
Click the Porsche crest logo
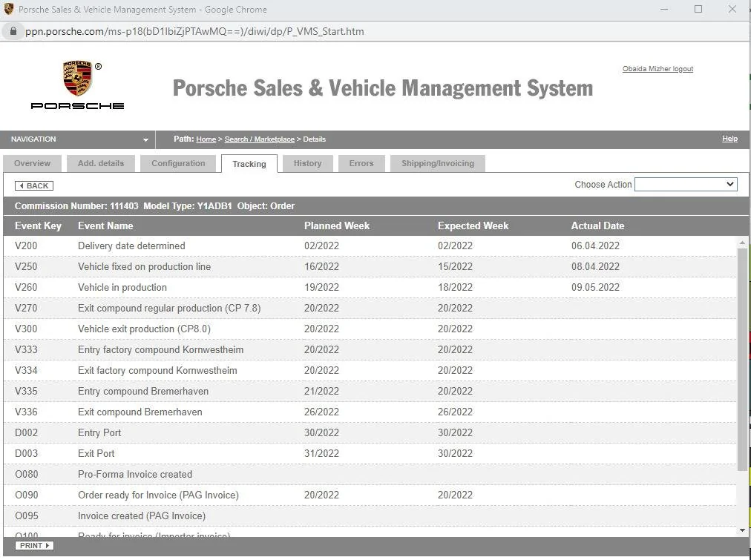(x=77, y=79)
